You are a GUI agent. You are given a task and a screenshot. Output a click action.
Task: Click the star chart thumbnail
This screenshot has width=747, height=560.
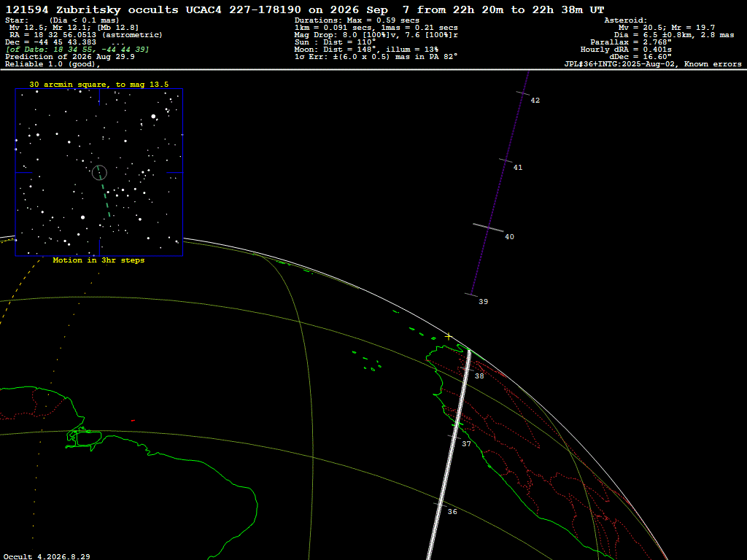click(99, 172)
